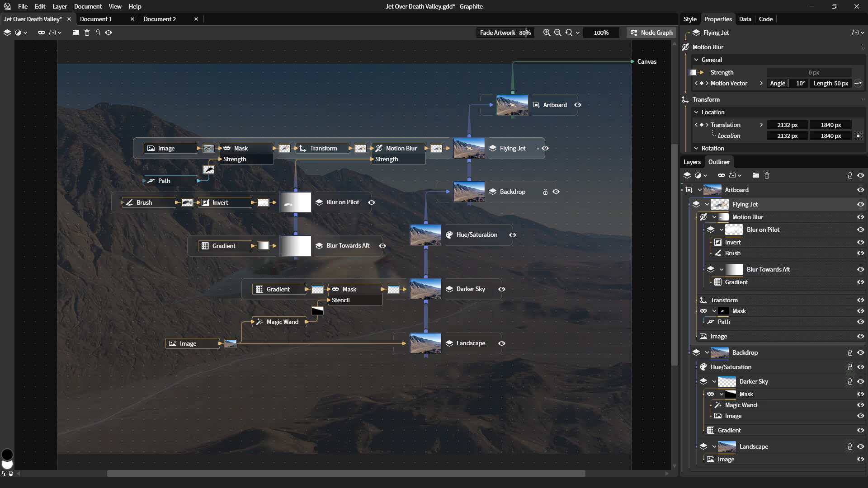868x488 pixels.
Task: Click Graphite logo icon in menu bar
Action: (7, 6)
